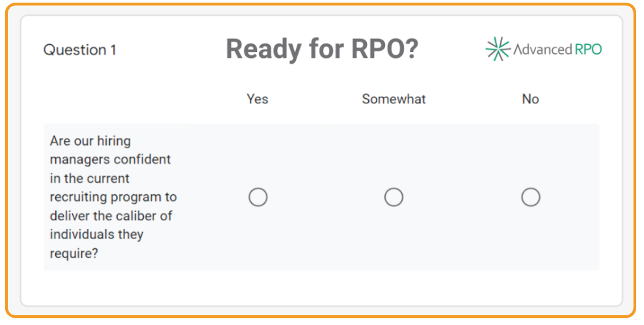Select the Yes radio button
The height and width of the screenshot is (325, 644).
pyautogui.click(x=258, y=197)
